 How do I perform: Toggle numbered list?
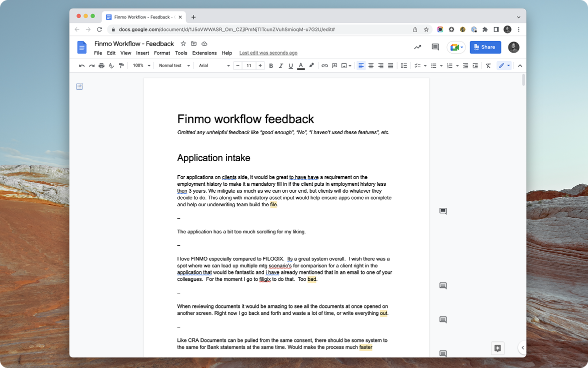[x=449, y=66]
